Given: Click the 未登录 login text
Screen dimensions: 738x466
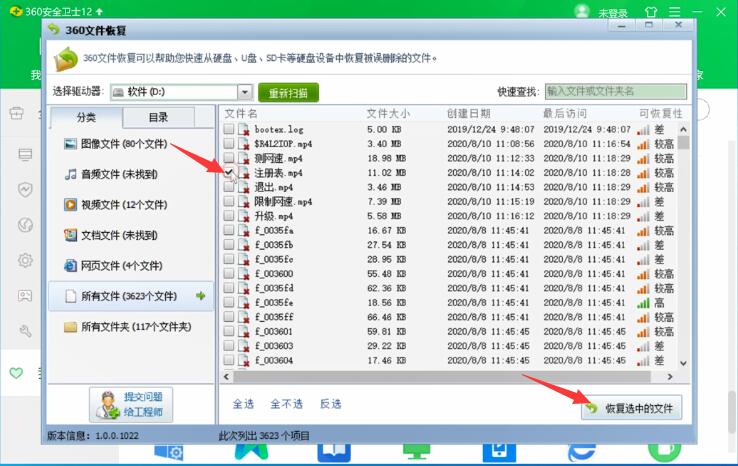Looking at the screenshot, I should click(612, 13).
